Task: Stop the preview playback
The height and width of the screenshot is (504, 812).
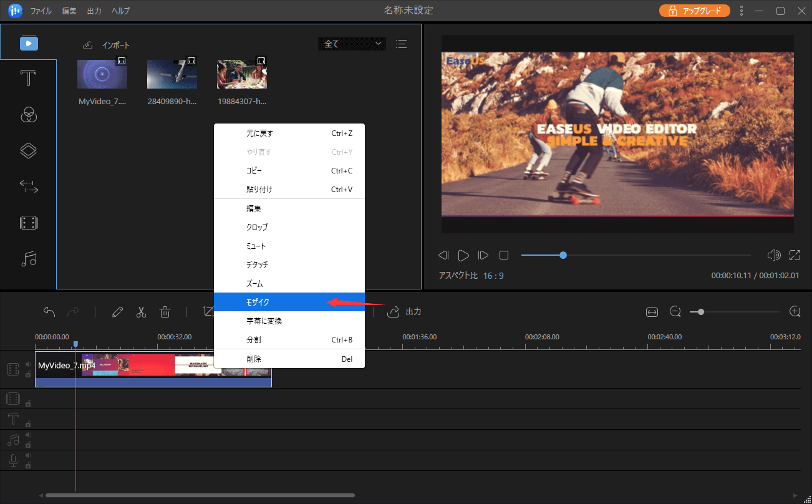Action: 504,255
